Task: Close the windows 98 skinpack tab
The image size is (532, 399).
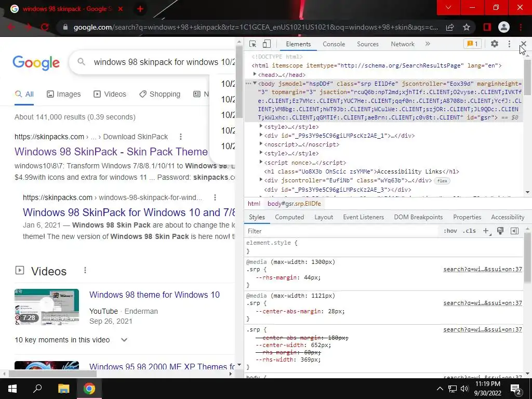Action: tap(120, 9)
